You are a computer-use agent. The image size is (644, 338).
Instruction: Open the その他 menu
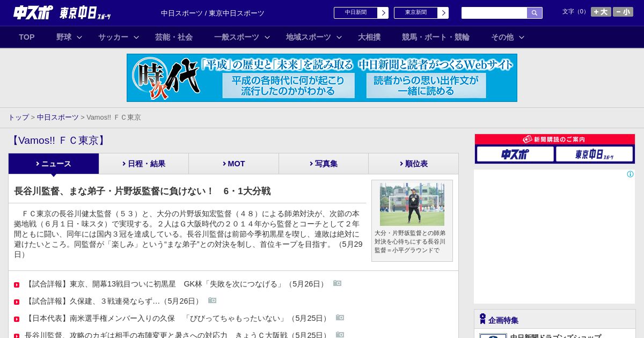point(502,37)
